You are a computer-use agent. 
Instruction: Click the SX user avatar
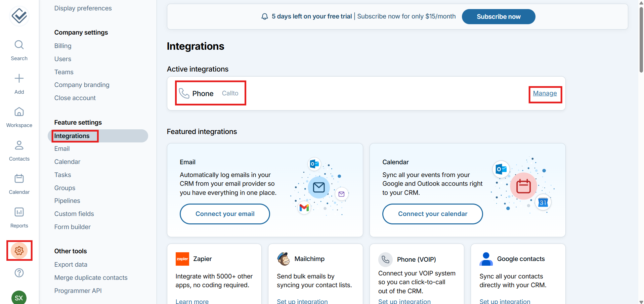point(19,297)
